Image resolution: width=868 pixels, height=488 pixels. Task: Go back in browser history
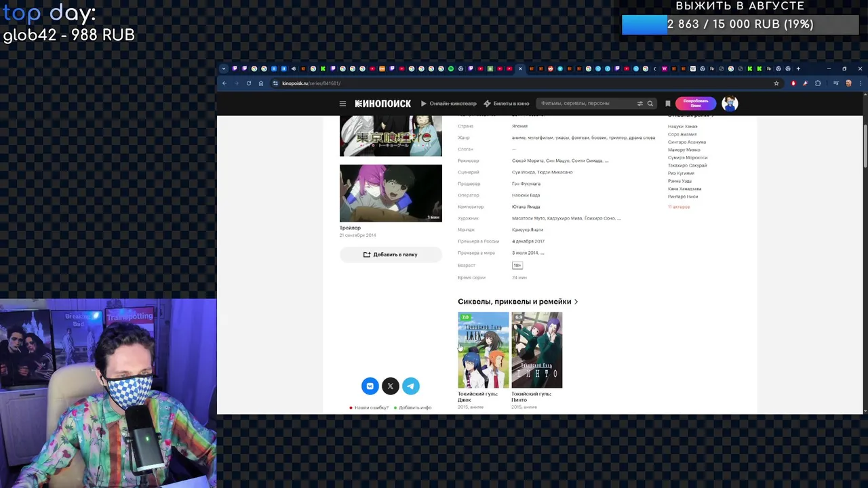(x=224, y=83)
